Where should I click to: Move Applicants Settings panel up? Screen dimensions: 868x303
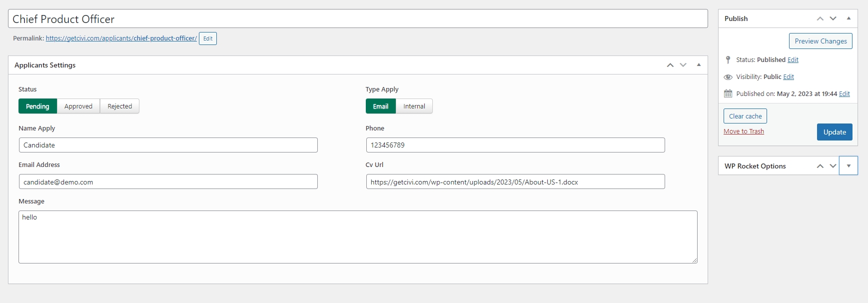670,65
